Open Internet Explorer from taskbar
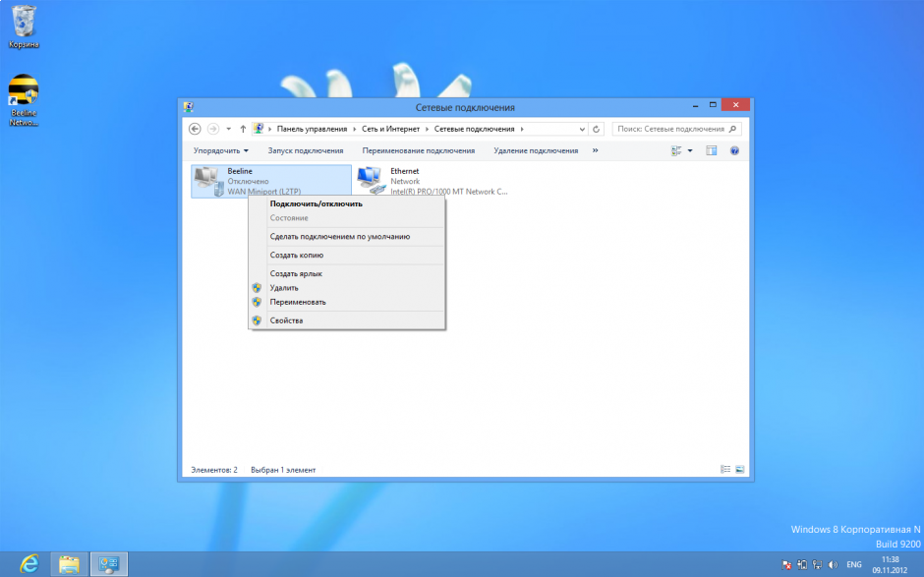 pyautogui.click(x=29, y=564)
